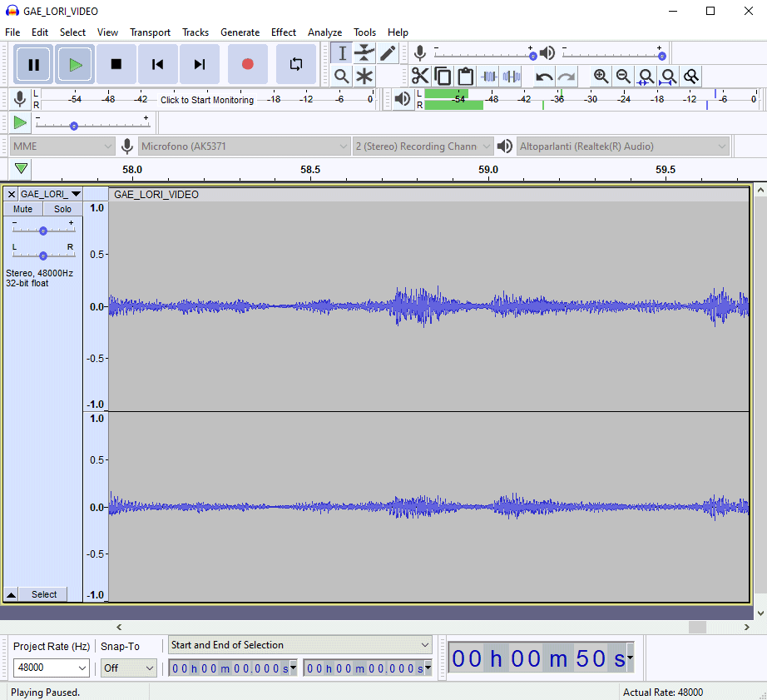Open the Effect menu

coord(283,32)
